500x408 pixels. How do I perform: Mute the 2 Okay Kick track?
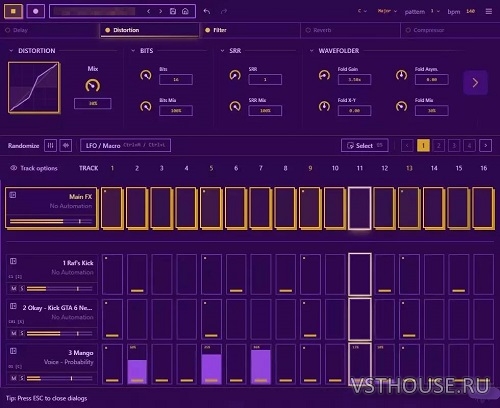[14, 333]
